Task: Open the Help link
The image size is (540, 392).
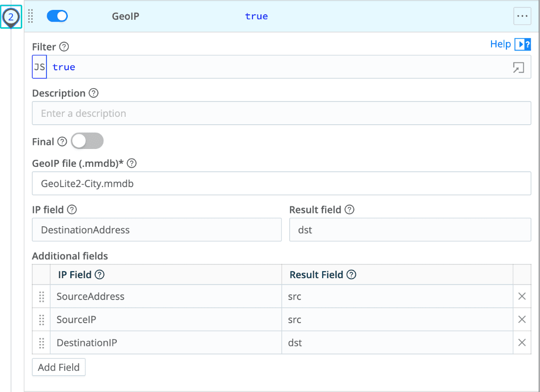Action: (x=500, y=44)
